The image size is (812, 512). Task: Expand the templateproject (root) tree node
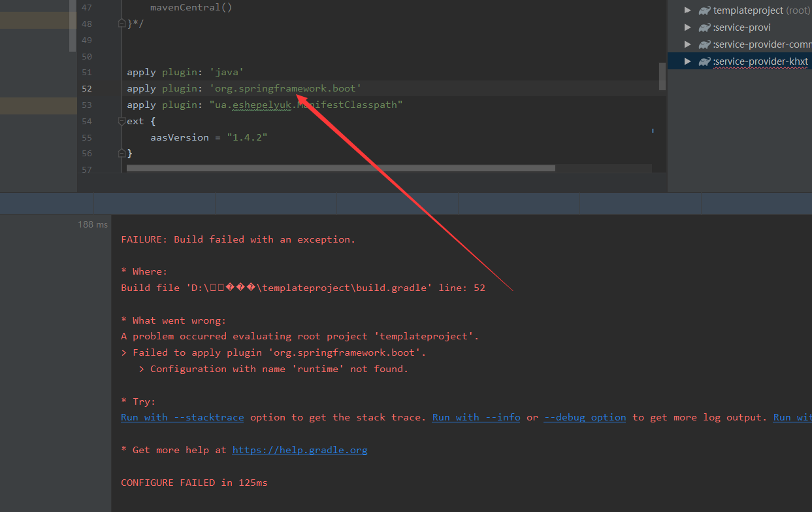tap(688, 10)
